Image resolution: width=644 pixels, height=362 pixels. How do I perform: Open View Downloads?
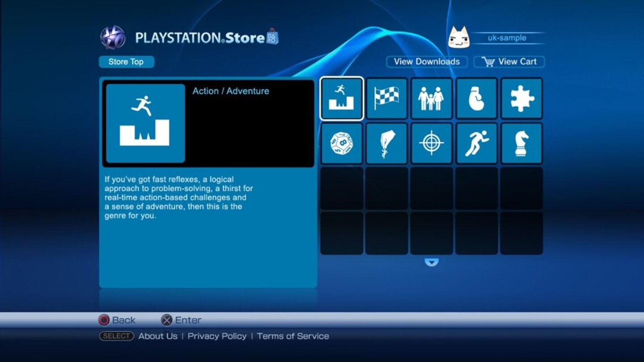(426, 61)
